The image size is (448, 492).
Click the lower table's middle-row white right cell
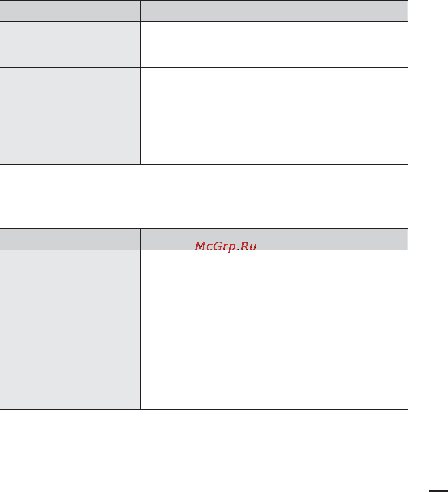click(274, 329)
